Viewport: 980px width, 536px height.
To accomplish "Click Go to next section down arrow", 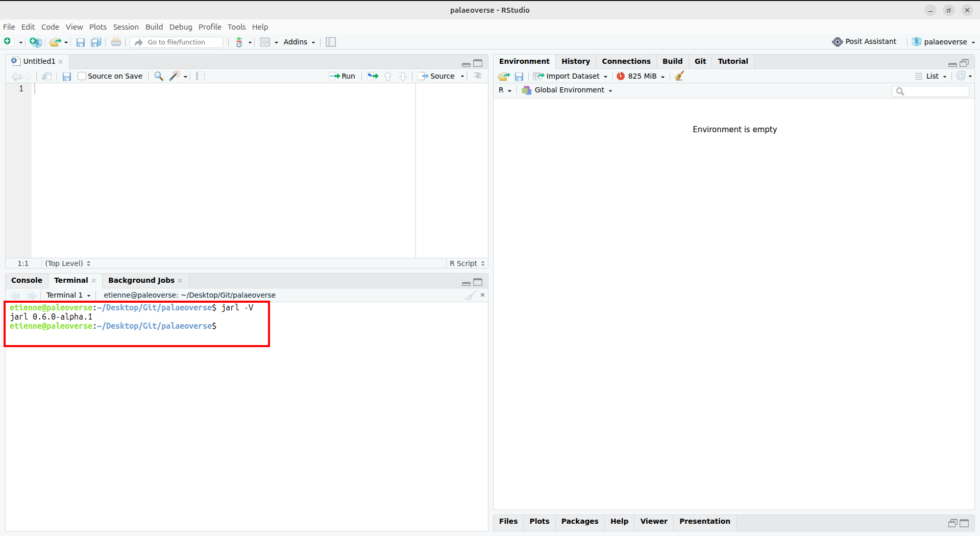I will (403, 76).
